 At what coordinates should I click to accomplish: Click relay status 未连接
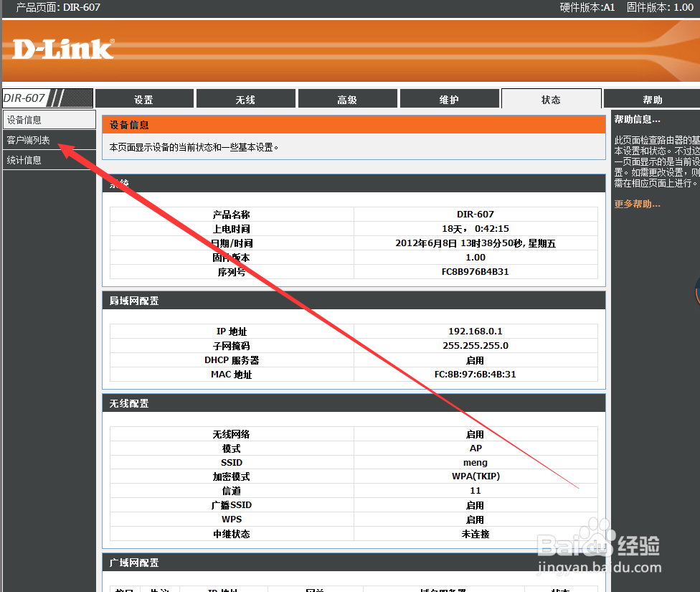click(476, 534)
